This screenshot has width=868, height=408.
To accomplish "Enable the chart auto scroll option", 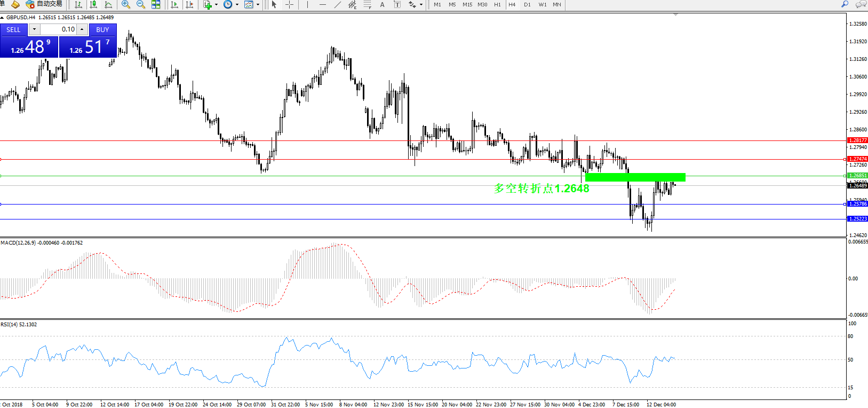I will point(174,4).
